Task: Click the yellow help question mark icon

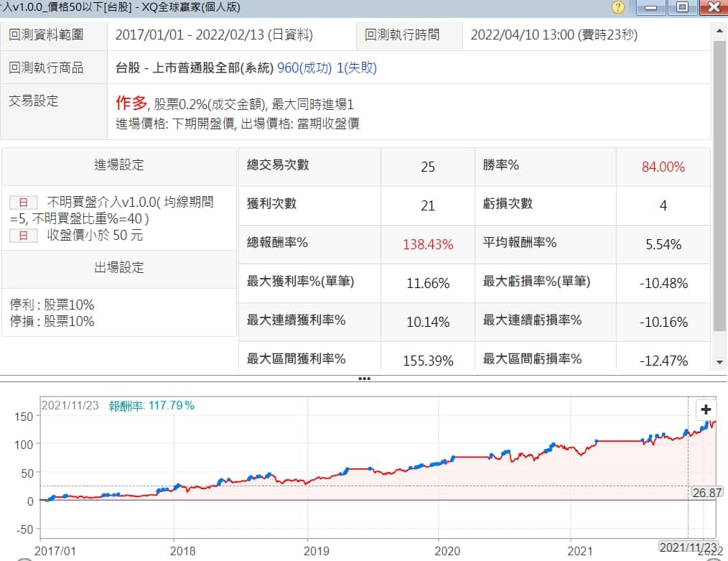Action: click(x=617, y=8)
